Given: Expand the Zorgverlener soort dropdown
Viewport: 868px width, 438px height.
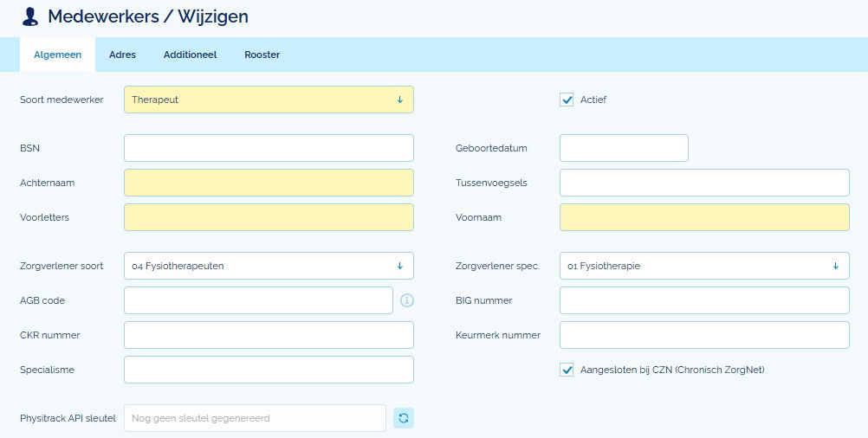Looking at the screenshot, I should coord(269,266).
